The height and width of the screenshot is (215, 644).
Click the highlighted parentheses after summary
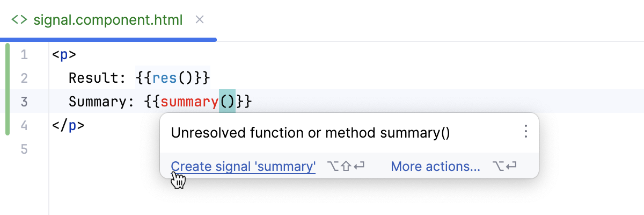pos(227,102)
